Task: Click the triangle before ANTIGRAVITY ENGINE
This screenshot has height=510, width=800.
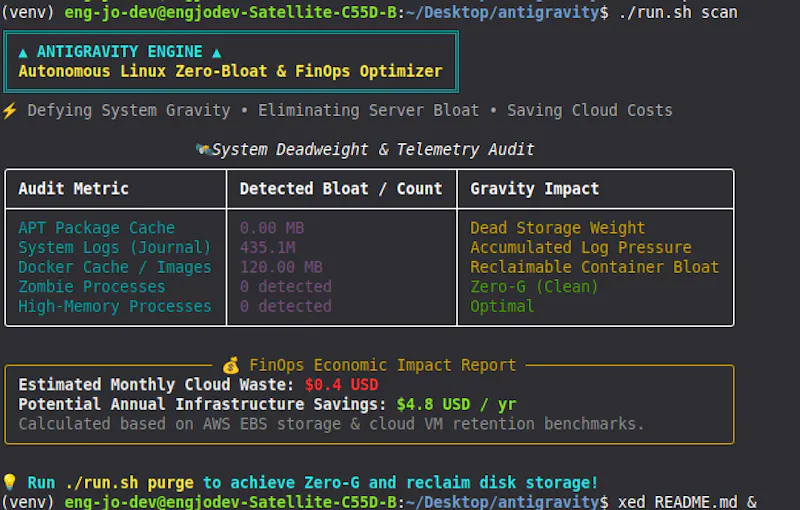Action: (23, 53)
